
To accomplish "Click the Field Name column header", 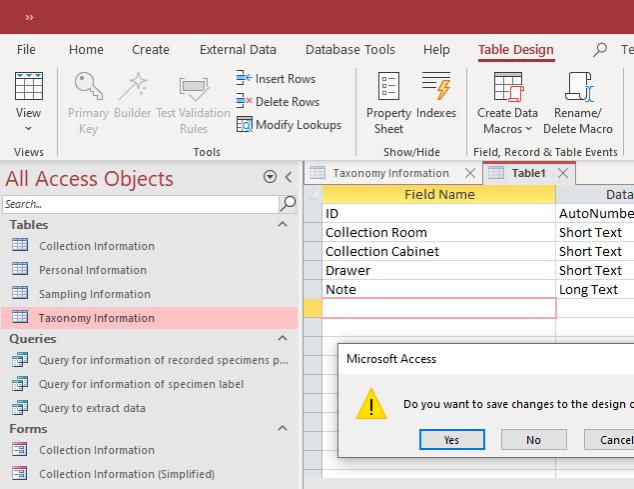I will point(439,195).
